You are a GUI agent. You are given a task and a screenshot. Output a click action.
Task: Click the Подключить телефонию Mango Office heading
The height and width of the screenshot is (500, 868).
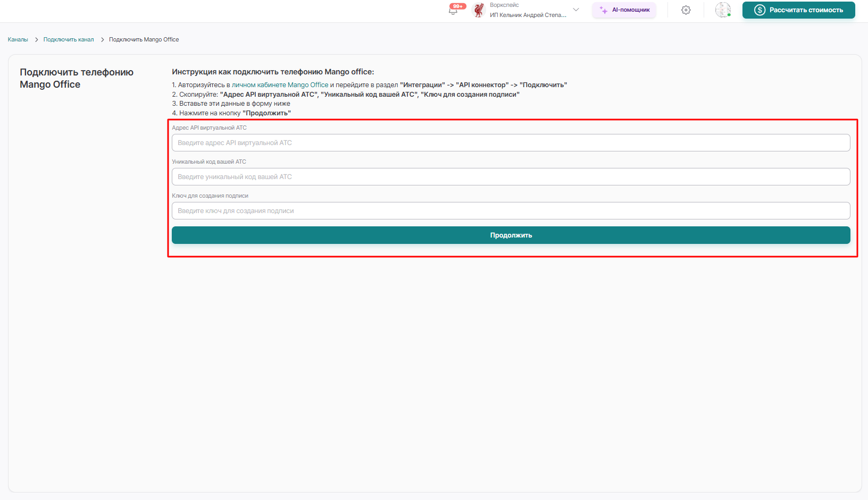tap(77, 79)
